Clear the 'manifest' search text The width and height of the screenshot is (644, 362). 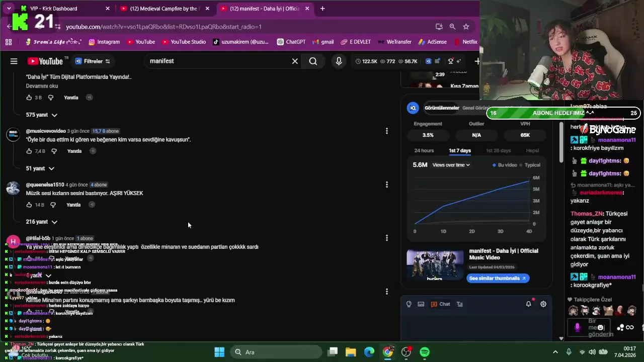click(x=295, y=61)
